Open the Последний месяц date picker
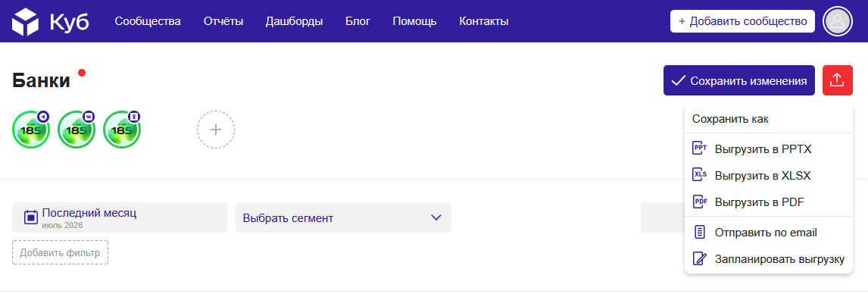 120,217
